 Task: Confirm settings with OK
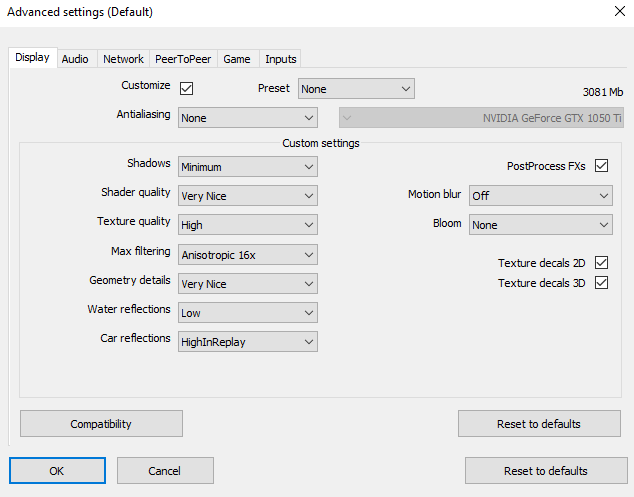57,471
